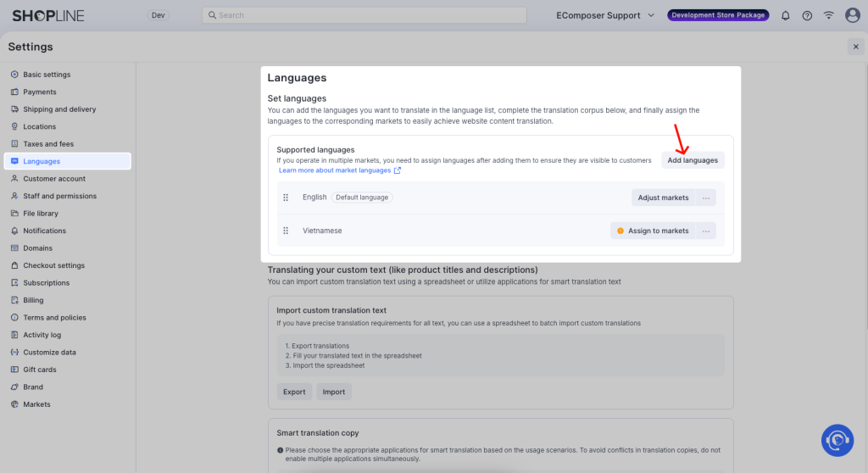
Task: Open the customer support chat bubble
Action: click(837, 440)
